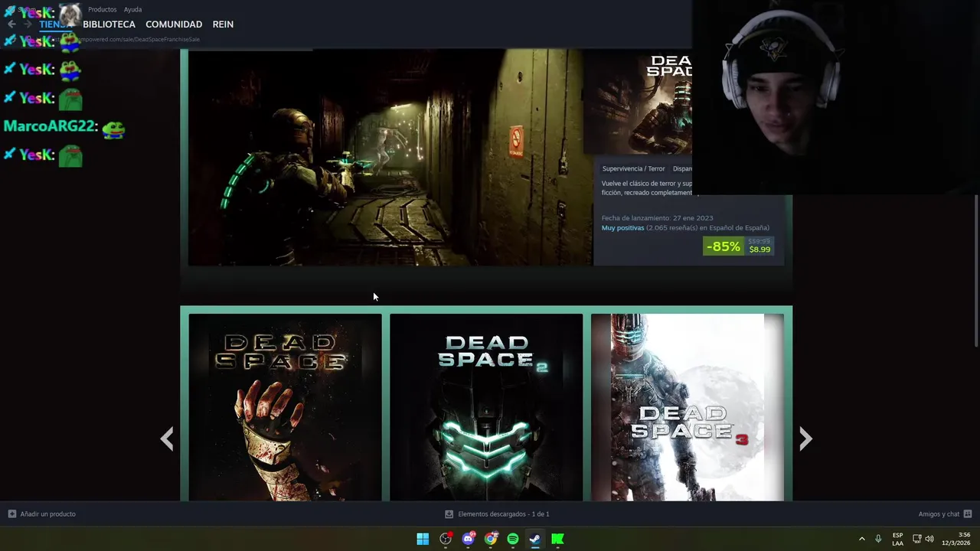Image resolution: width=980 pixels, height=551 pixels.
Task: Open Google Chrome from the taskbar
Action: tap(491, 539)
